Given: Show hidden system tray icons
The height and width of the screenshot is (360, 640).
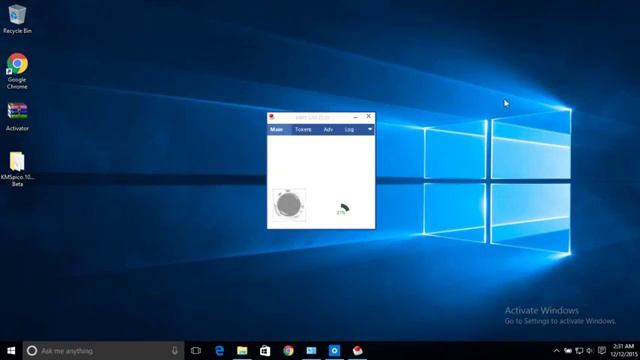Looking at the screenshot, I should click(x=556, y=351).
